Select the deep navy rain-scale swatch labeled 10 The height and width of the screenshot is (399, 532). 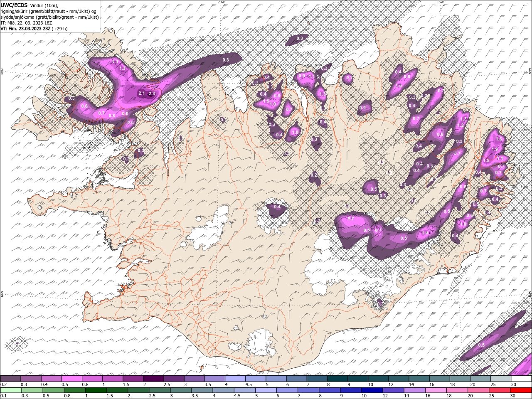(x=372, y=390)
